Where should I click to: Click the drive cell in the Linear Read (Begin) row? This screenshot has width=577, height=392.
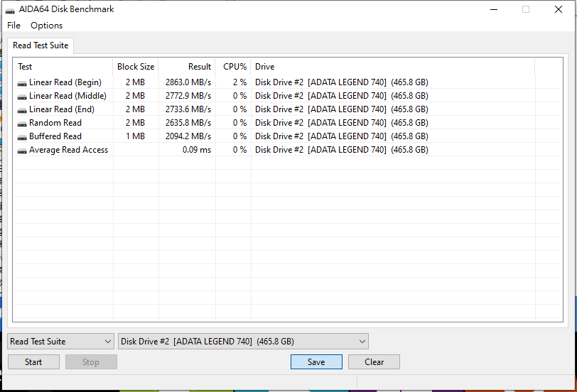point(342,82)
